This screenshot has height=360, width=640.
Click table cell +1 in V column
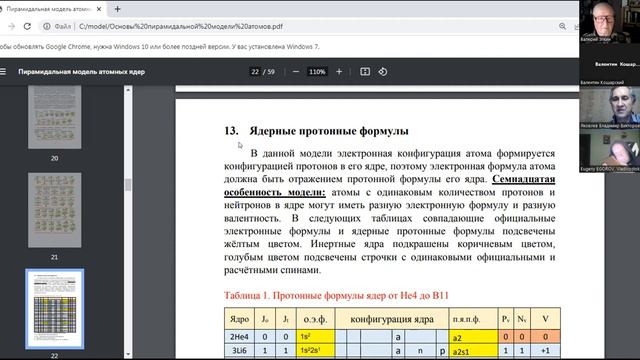pos(545,351)
